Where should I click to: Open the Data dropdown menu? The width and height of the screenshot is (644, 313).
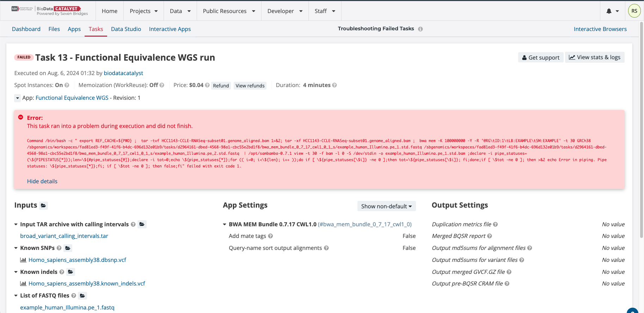click(180, 11)
